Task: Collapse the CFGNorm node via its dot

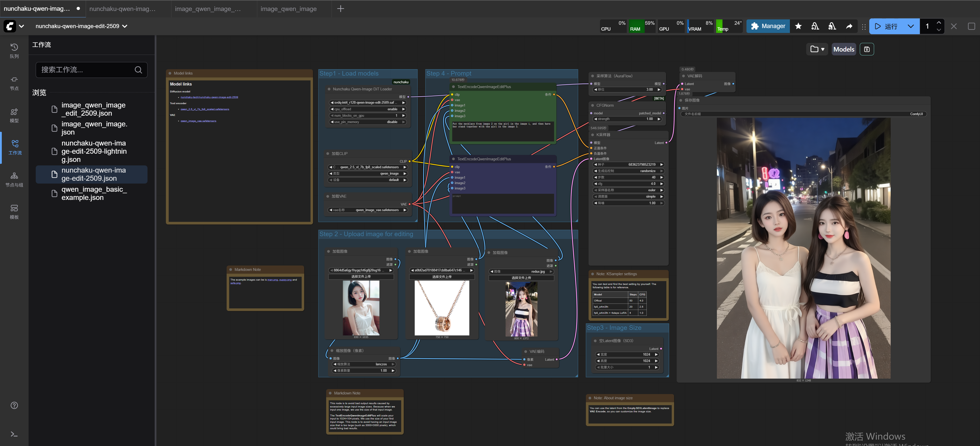Action: 592,105
